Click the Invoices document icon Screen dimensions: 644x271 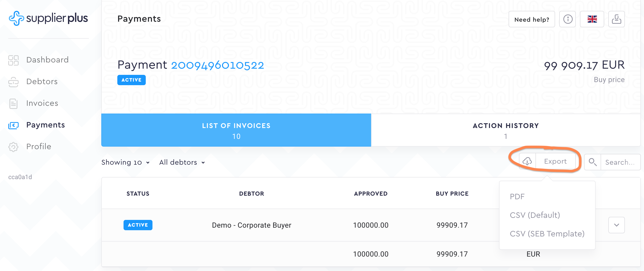[x=13, y=103]
